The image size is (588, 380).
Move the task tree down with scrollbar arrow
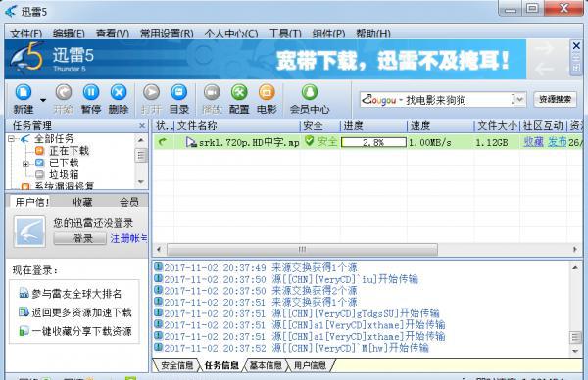141,182
